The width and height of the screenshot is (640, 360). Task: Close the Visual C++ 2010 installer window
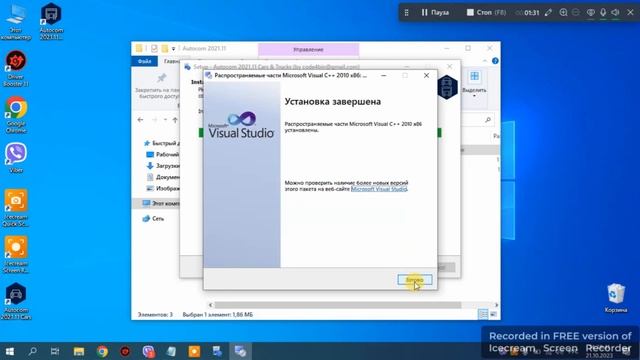427,76
